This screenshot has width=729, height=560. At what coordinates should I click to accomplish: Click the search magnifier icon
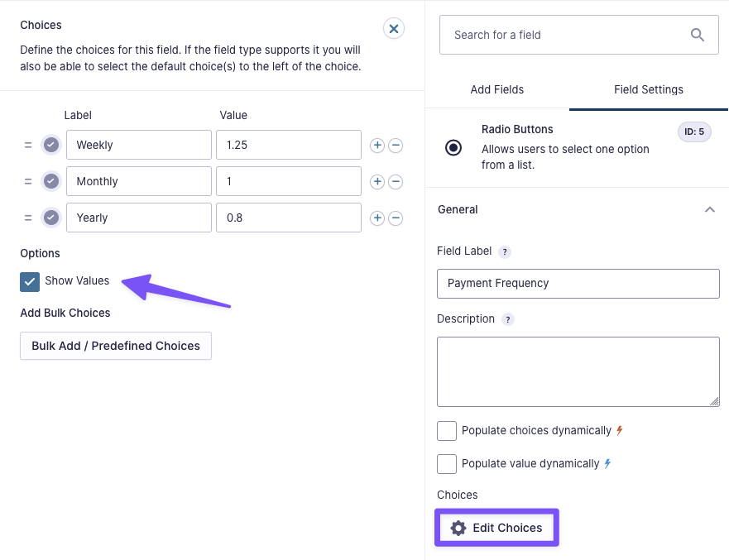(x=698, y=35)
